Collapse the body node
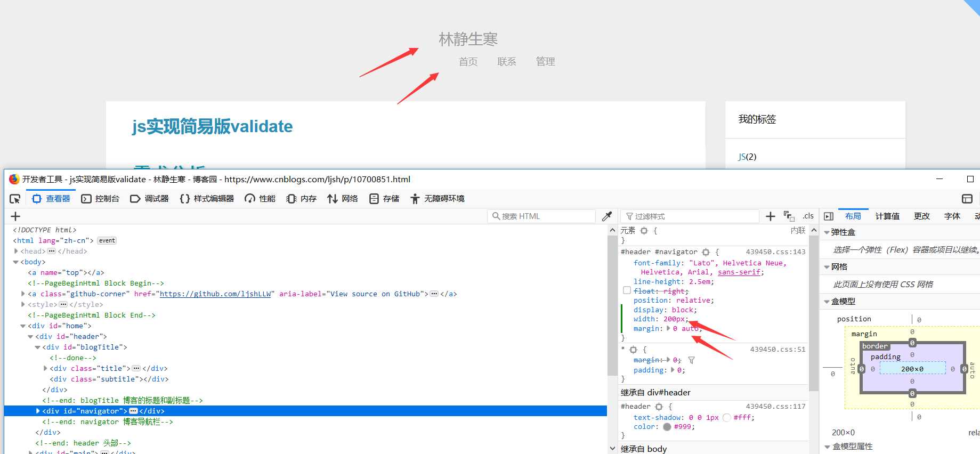 pyautogui.click(x=16, y=262)
